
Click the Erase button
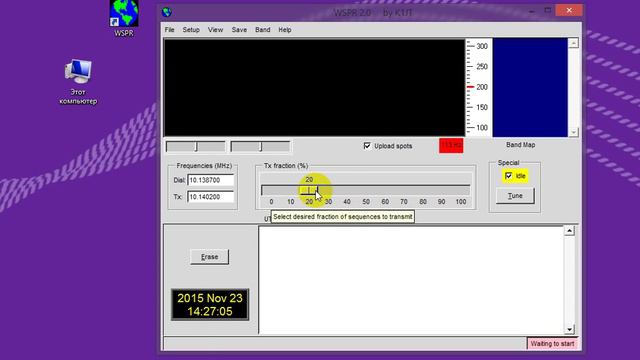pos(209,257)
